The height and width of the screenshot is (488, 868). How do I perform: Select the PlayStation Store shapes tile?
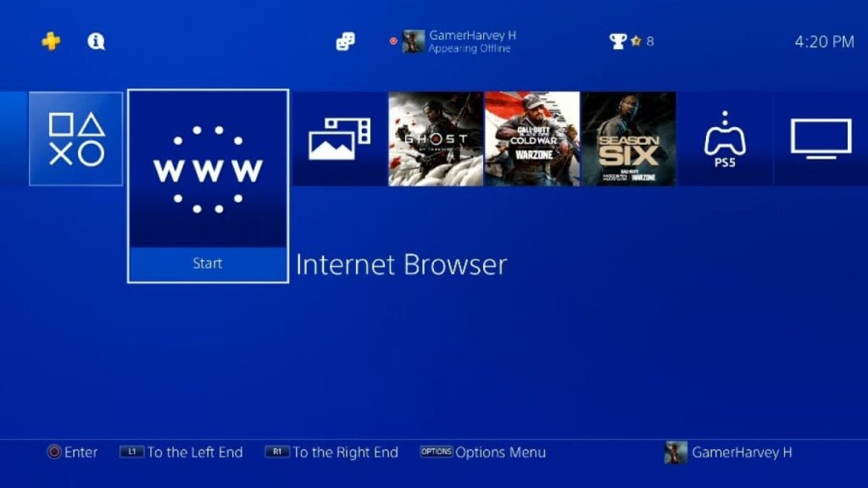(75, 139)
